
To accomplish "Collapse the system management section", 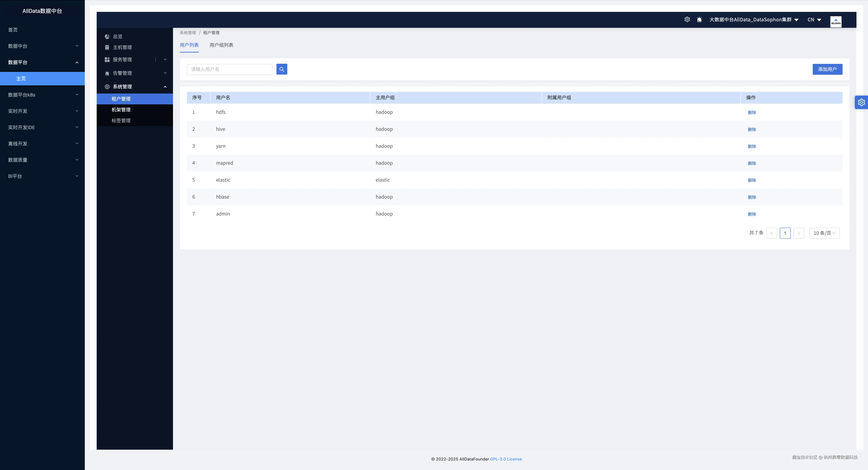I will coord(165,87).
